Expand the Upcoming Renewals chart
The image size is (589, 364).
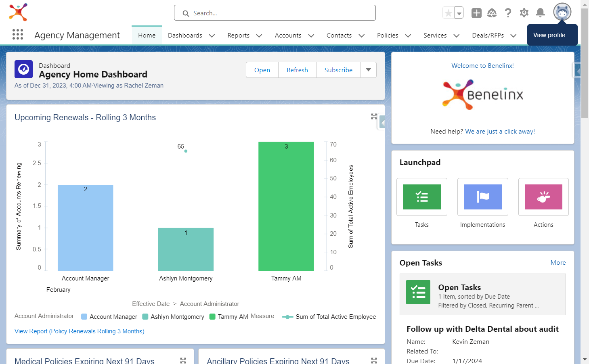click(x=374, y=117)
